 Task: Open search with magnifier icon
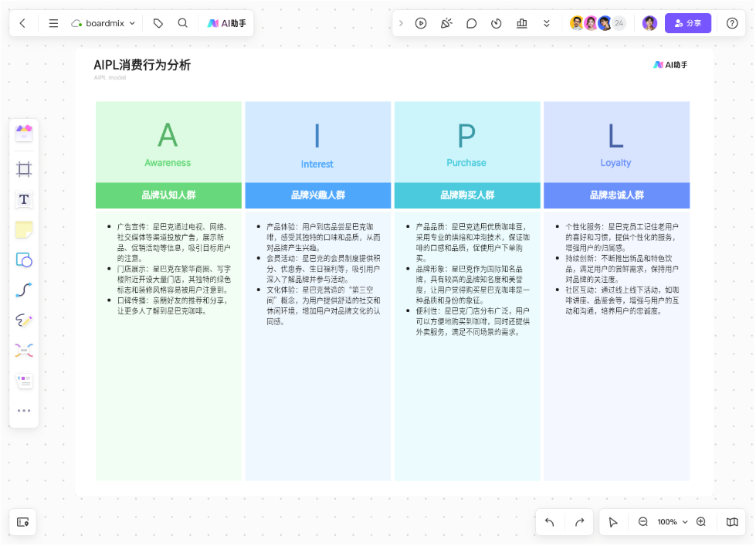(183, 23)
